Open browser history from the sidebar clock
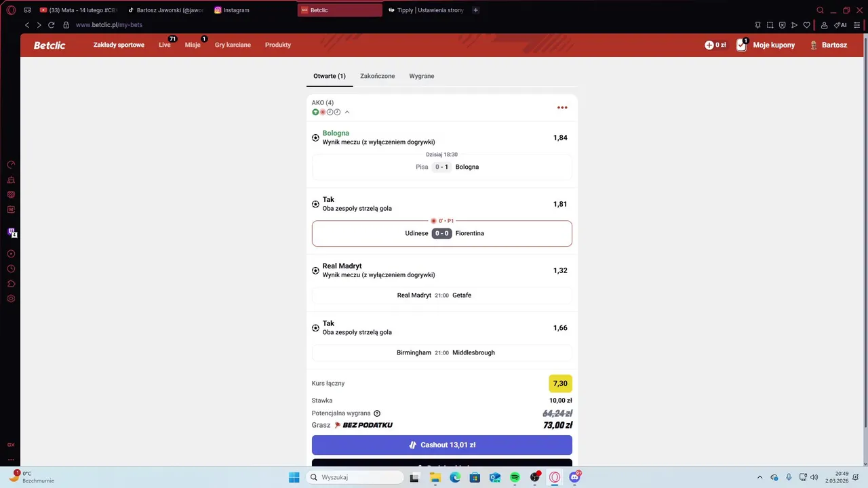The width and height of the screenshot is (868, 488). [11, 269]
